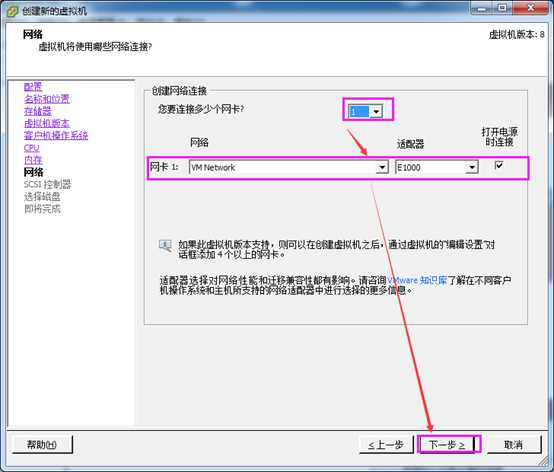Viewport: 554px width, 472px height.
Task: Go to the 存储器 step link
Action: (37, 111)
